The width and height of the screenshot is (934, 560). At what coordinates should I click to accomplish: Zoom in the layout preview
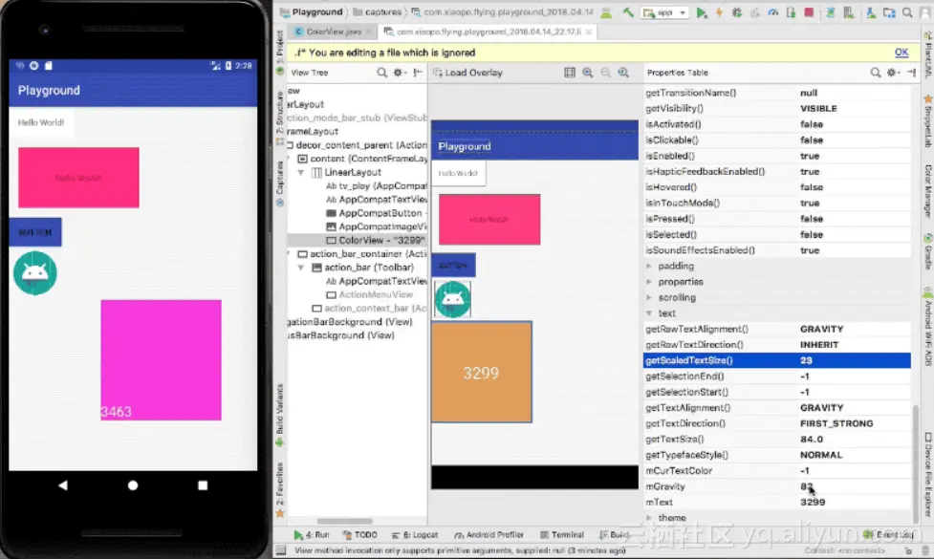587,73
